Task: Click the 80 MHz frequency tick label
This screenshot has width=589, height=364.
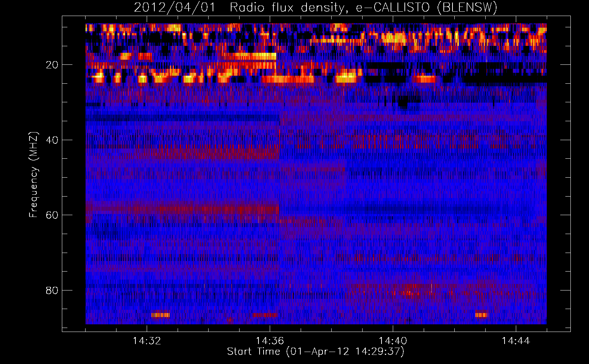Action: click(x=52, y=290)
